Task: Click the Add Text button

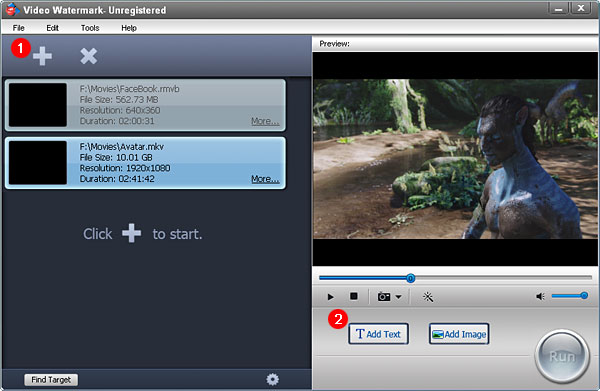Action: tap(378, 334)
